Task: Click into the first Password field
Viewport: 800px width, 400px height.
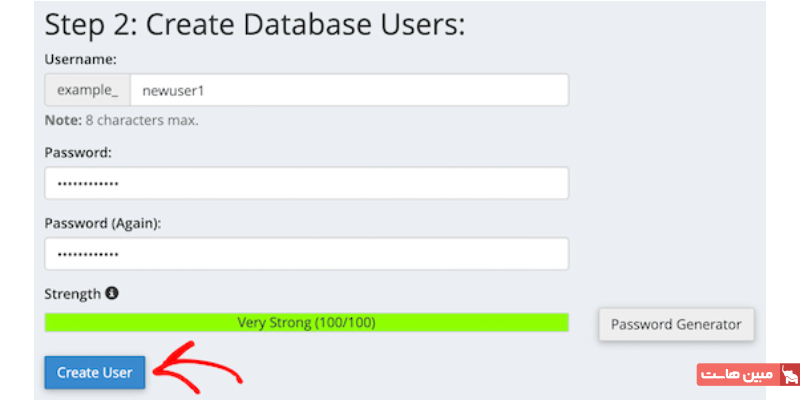Action: point(306,183)
